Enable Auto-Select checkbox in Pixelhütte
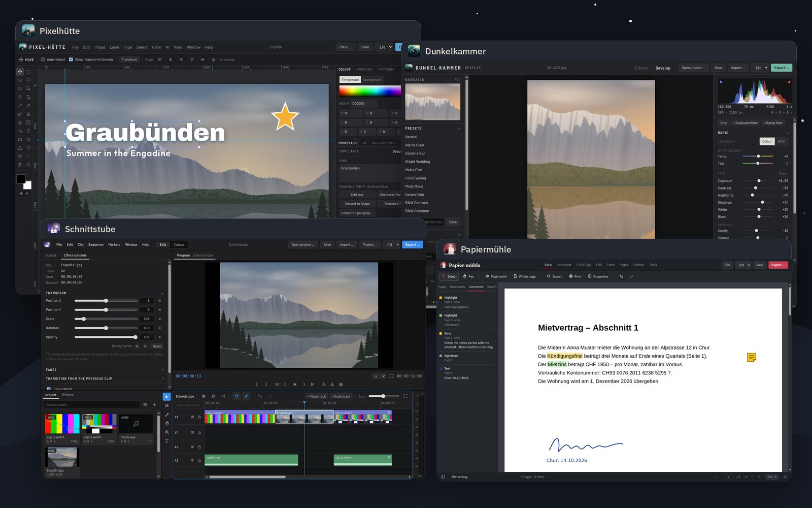 (43, 59)
